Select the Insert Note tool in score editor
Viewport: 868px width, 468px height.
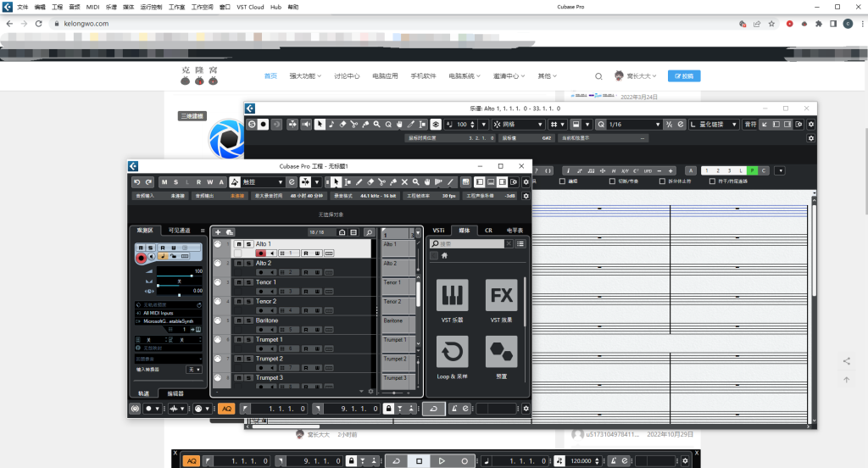point(331,124)
